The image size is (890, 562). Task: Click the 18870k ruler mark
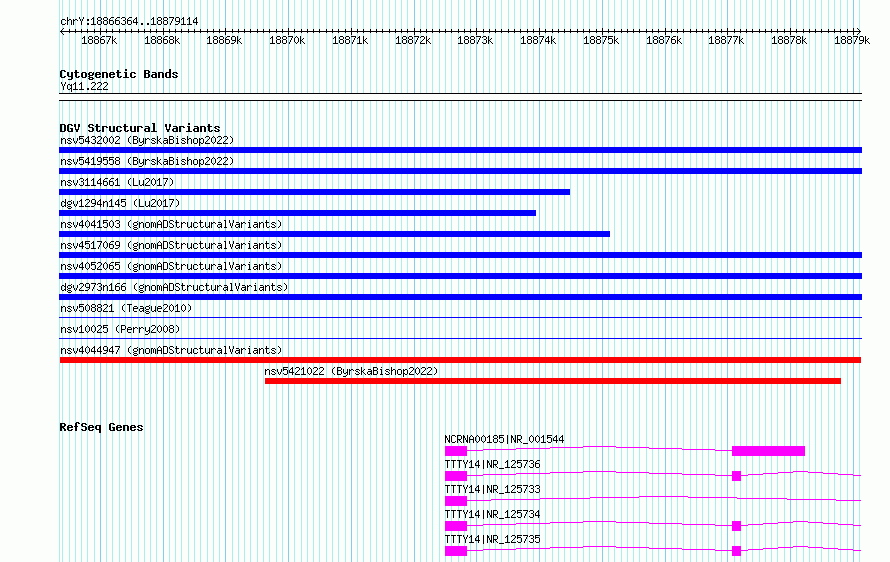[287, 40]
